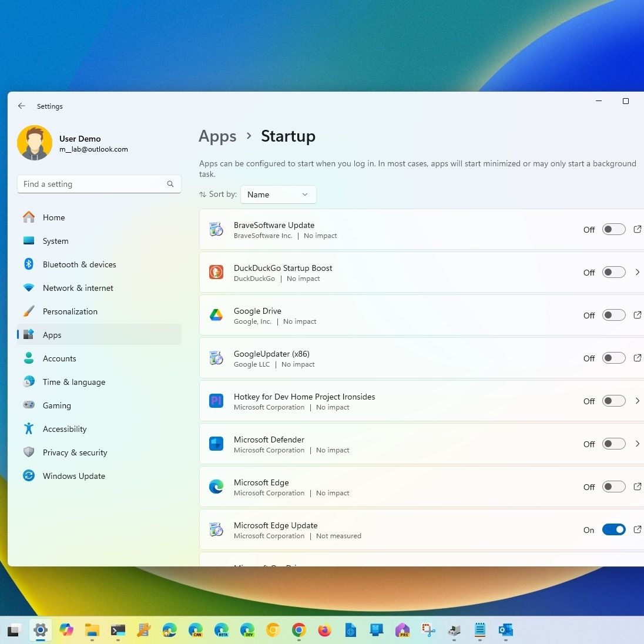The width and height of the screenshot is (644, 644).
Task: Open Edge Dev from the taskbar
Action: coord(247,630)
